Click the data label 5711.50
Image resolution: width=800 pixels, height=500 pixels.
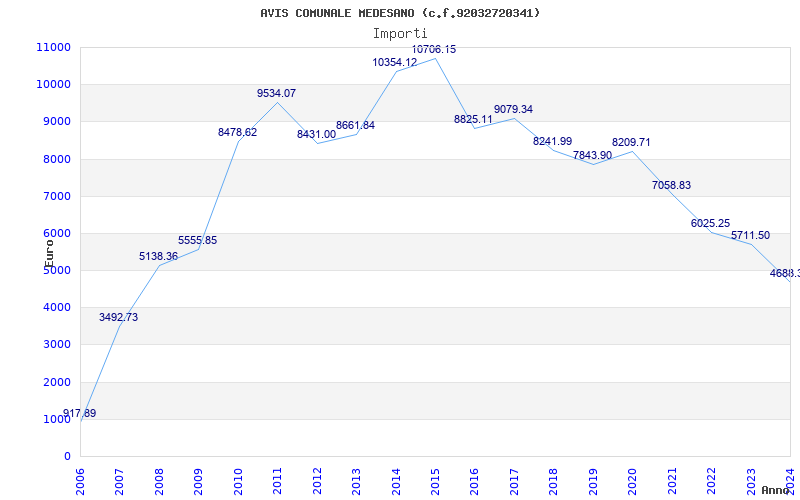click(x=751, y=236)
